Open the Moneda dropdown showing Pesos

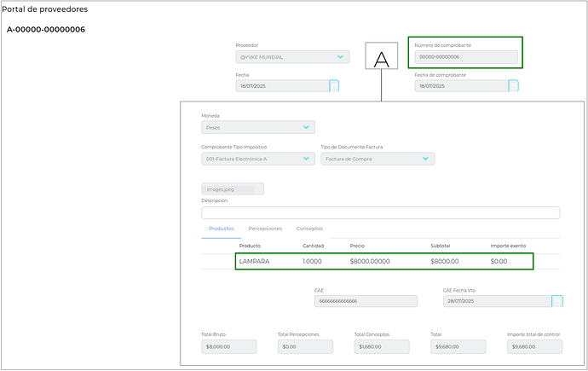307,127
